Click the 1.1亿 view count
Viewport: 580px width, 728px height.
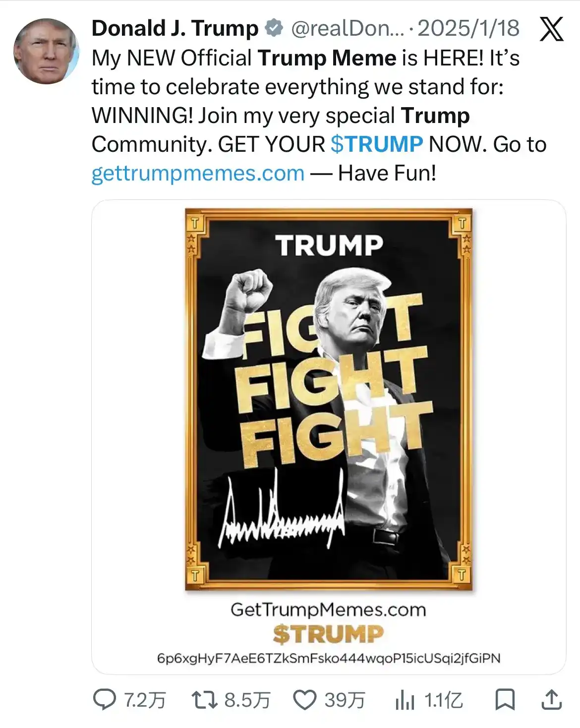pos(443,700)
